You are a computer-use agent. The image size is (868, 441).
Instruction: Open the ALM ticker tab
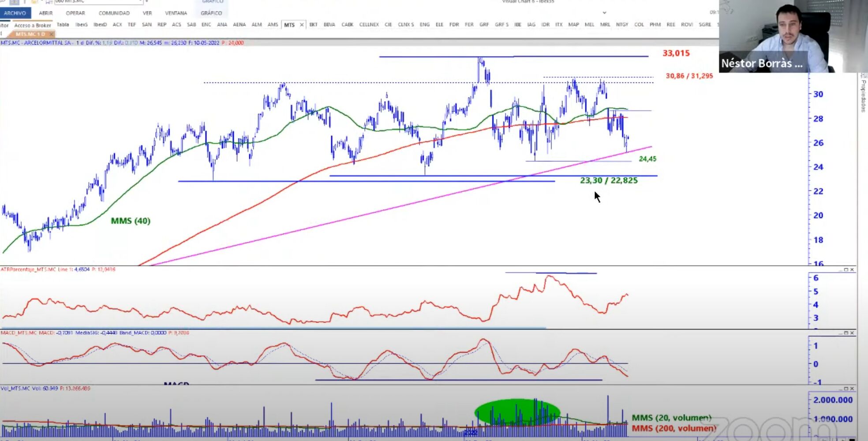tap(257, 25)
